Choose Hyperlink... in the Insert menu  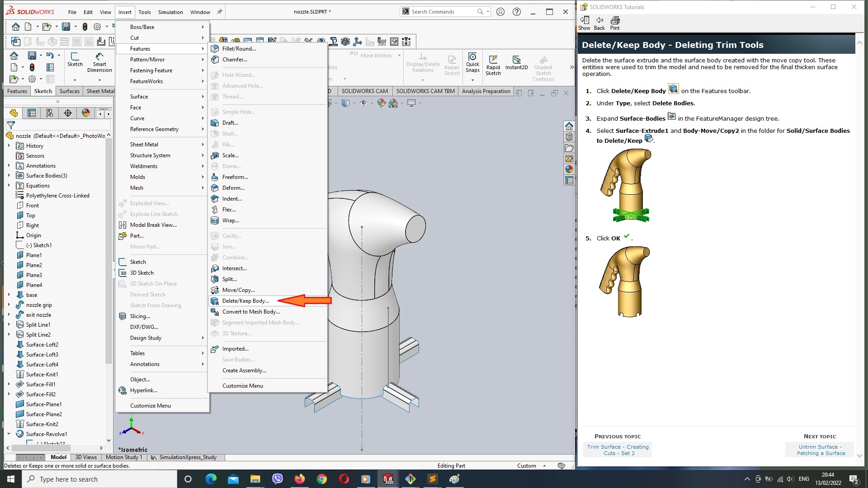pos(162,390)
